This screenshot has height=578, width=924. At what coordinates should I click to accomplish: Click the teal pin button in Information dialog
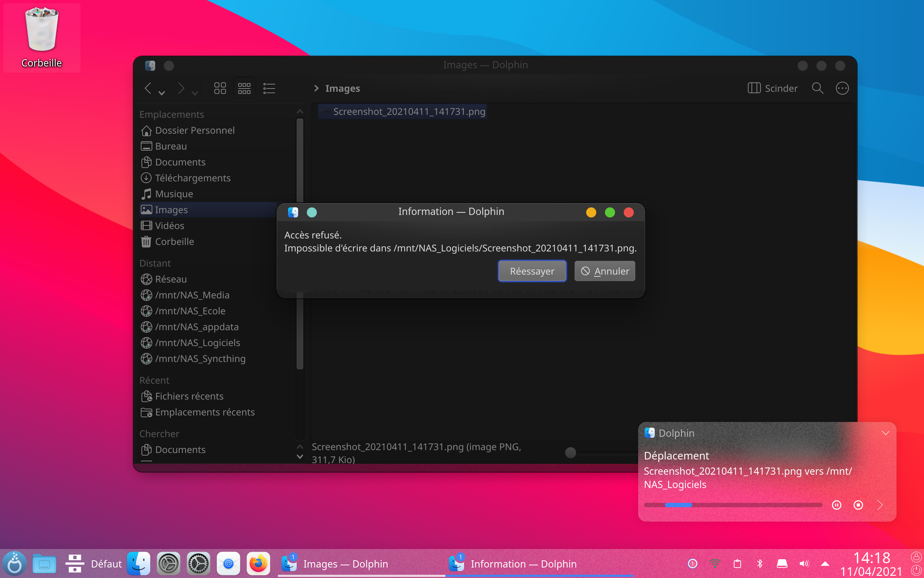(311, 212)
